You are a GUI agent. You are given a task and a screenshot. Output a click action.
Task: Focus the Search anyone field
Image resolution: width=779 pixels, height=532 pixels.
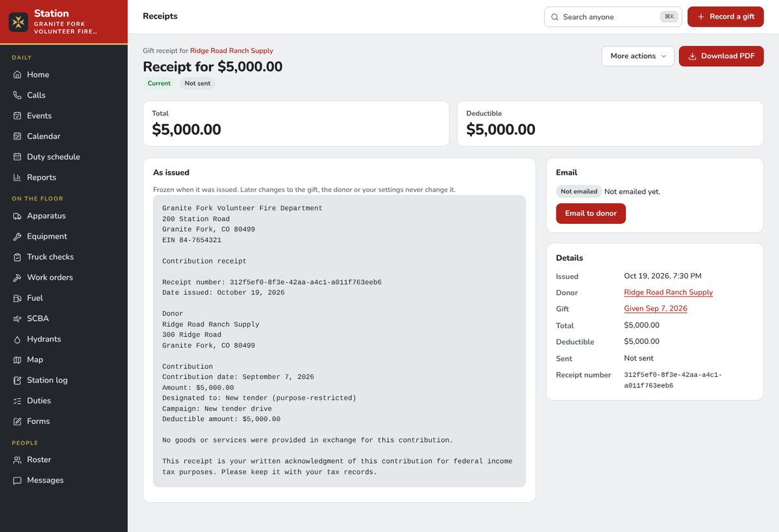coord(613,17)
